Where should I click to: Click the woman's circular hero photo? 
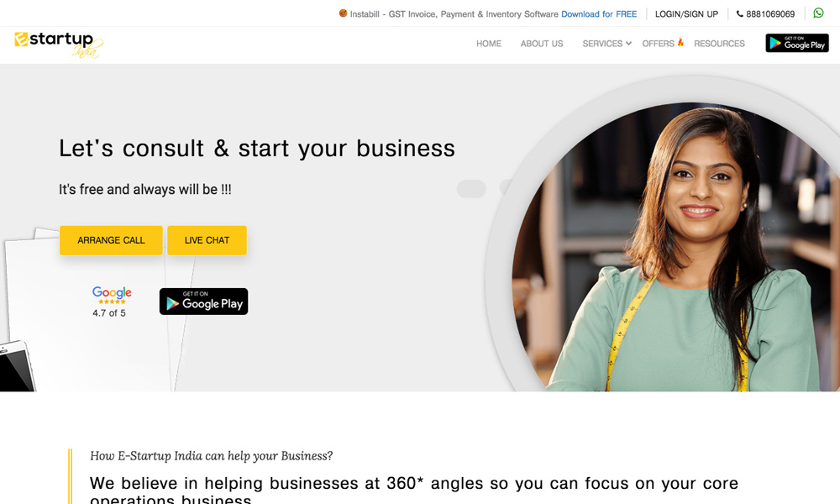(675, 246)
